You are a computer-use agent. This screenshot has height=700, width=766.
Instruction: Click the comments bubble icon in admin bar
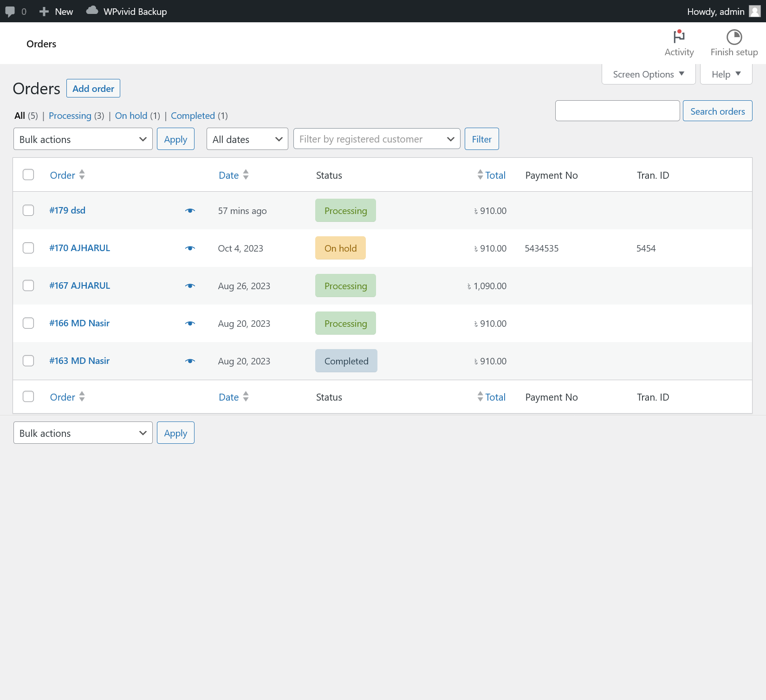coord(10,12)
